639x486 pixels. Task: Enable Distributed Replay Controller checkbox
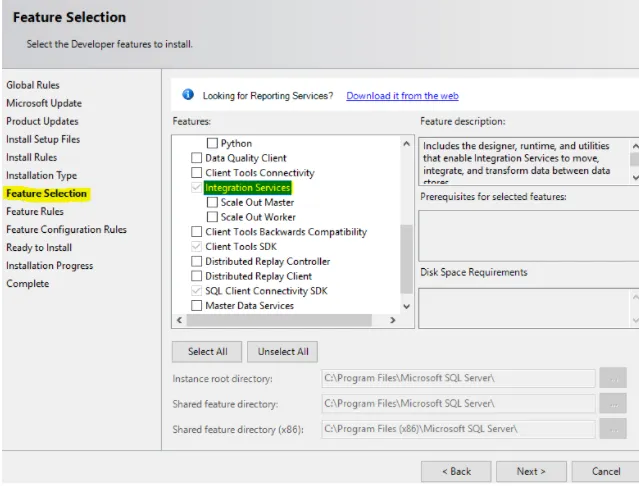pos(196,261)
